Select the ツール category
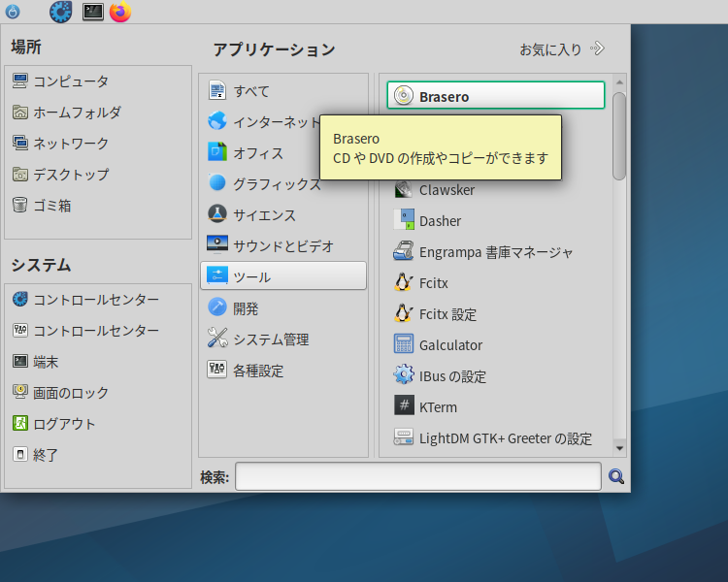Image resolution: width=728 pixels, height=582 pixels. pyautogui.click(x=283, y=276)
